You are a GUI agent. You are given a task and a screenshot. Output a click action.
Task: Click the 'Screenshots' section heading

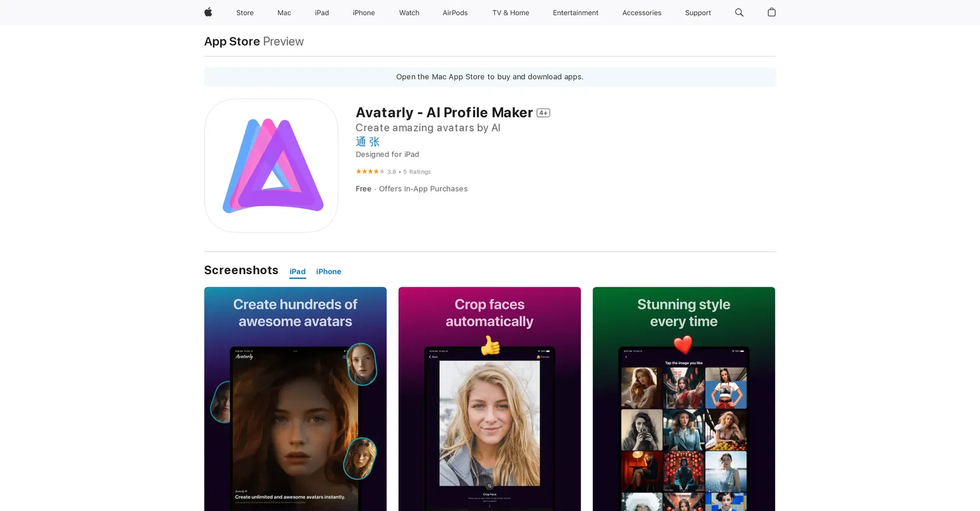(x=241, y=270)
